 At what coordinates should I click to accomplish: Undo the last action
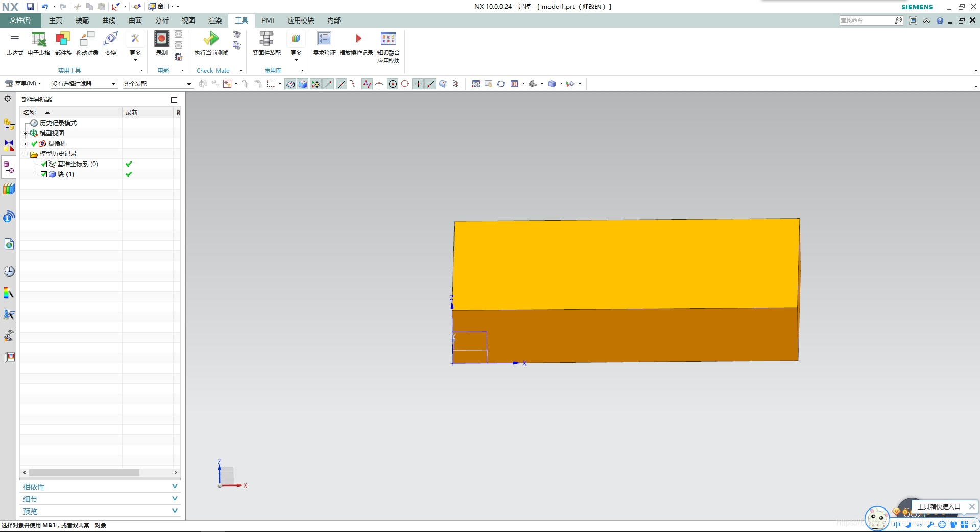[45, 7]
